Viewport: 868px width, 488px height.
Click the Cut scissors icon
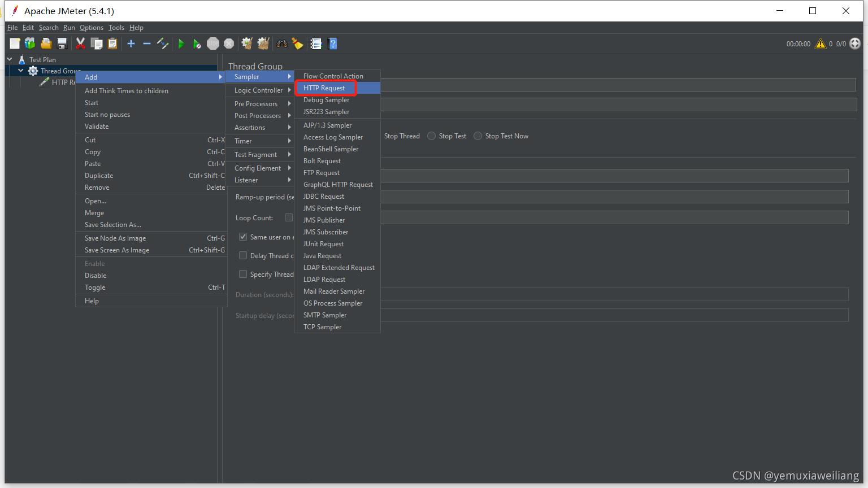coord(80,43)
